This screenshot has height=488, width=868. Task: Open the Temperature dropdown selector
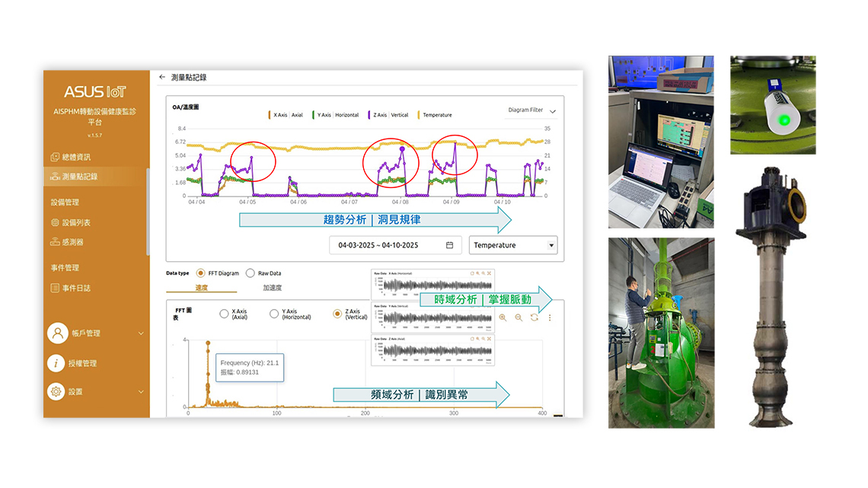pos(514,245)
